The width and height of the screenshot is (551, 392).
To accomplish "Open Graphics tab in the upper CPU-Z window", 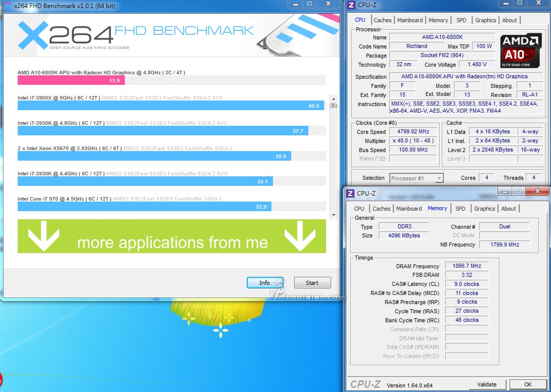I will click(486, 20).
